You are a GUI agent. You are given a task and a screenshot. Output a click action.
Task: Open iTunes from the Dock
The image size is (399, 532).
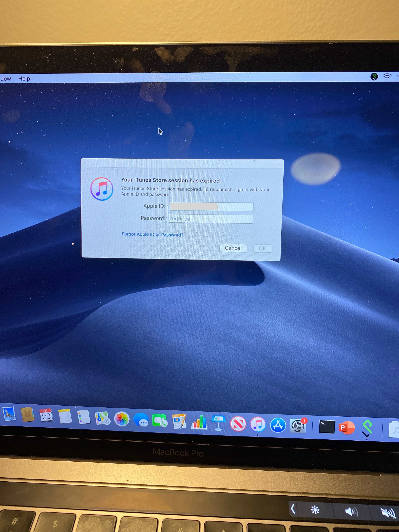(258, 425)
